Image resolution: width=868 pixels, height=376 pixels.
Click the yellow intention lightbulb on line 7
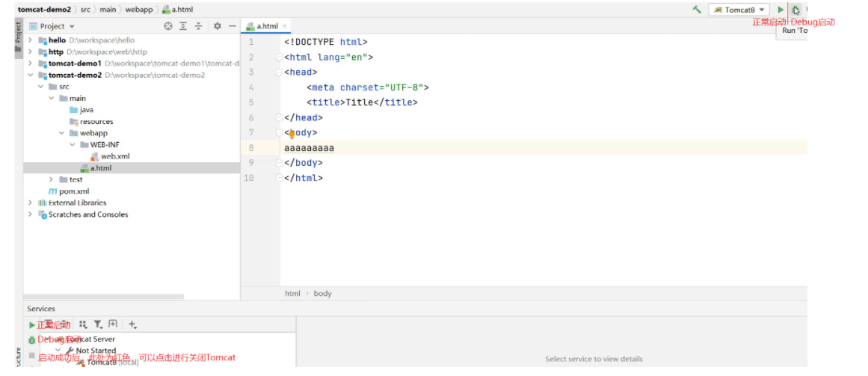coord(292,134)
